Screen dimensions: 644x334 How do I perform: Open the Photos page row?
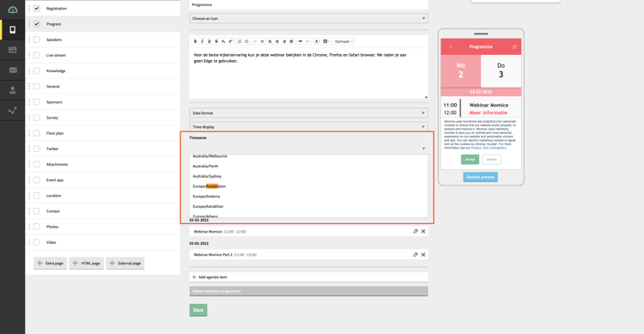tap(103, 227)
